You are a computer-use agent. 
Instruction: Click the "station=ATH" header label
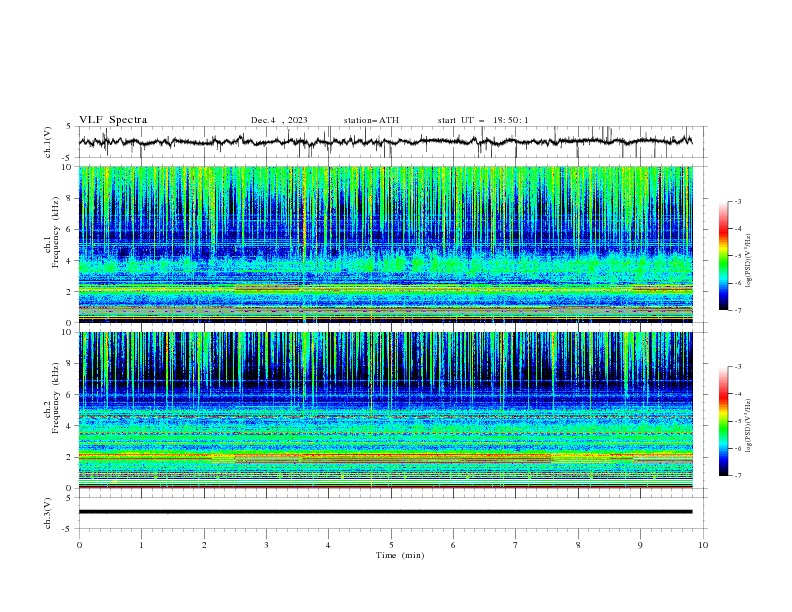(371, 120)
